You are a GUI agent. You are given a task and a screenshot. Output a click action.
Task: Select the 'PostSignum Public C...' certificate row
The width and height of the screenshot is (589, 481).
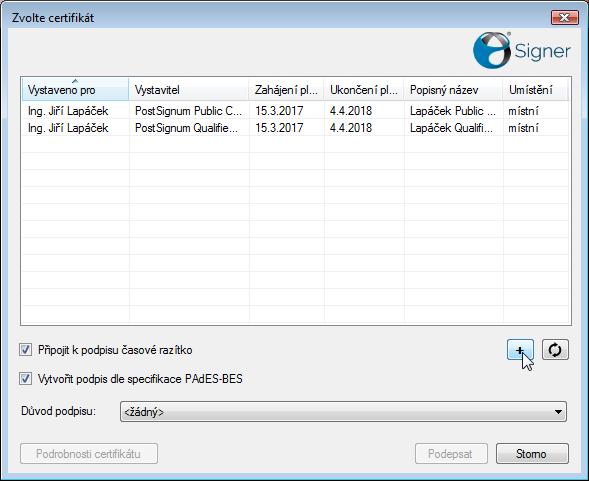pyautogui.click(x=296, y=111)
